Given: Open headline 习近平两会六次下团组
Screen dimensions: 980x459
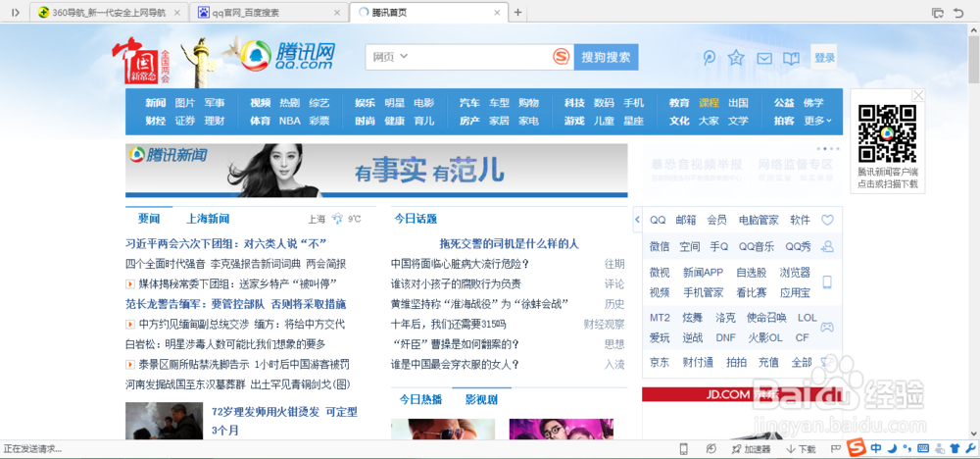Looking at the screenshot, I should (226, 243).
